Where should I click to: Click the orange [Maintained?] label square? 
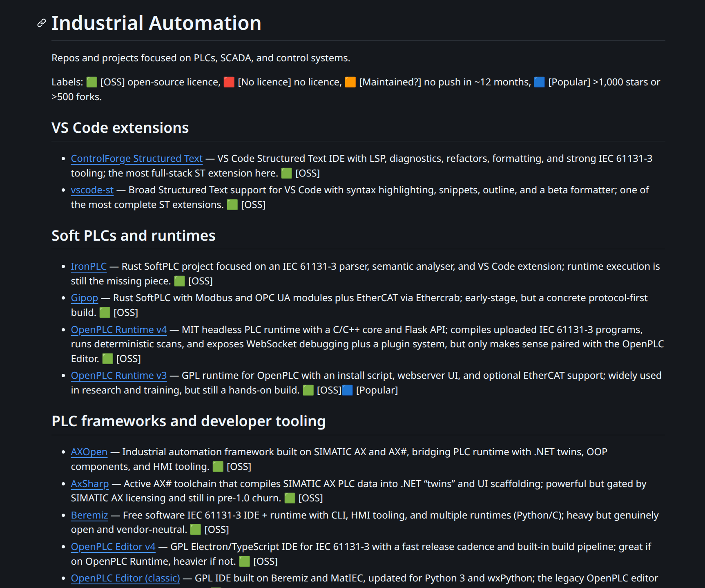[350, 82]
